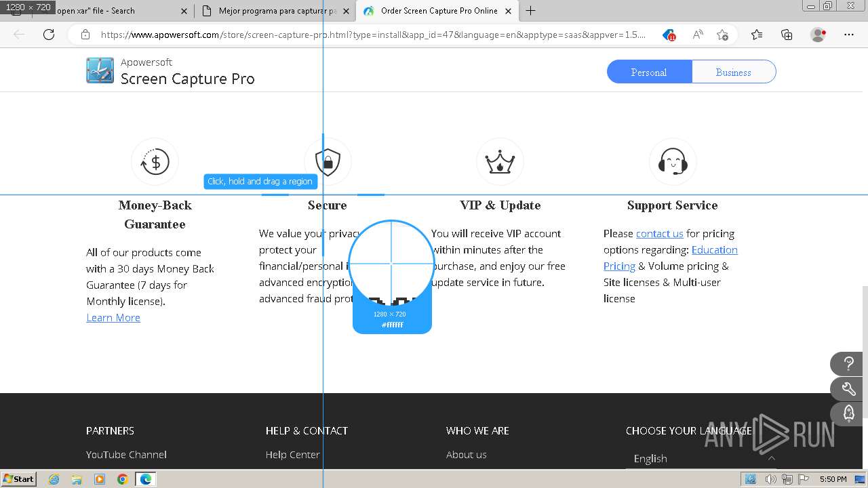Open Edge Settings and more menu
The width and height of the screenshot is (868, 488).
tap(849, 35)
